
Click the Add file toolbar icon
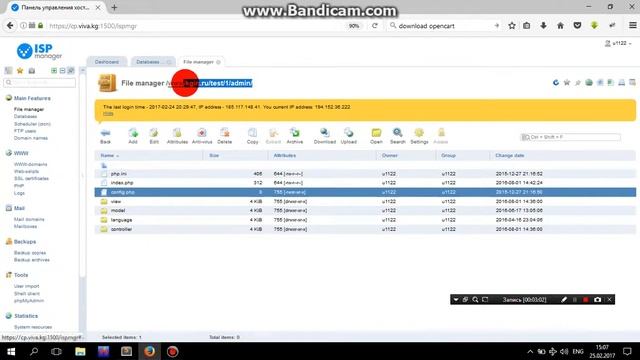pos(133,136)
